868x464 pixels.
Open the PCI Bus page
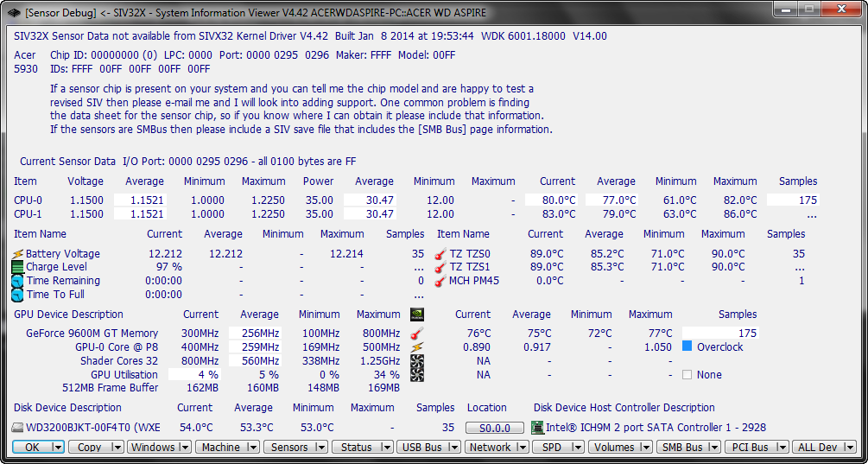pos(750,447)
